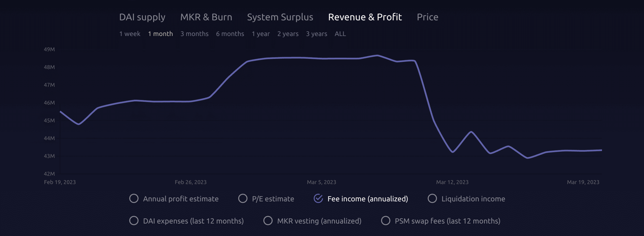Open the Price tab
Viewport: 644px width, 236px height.
(427, 17)
